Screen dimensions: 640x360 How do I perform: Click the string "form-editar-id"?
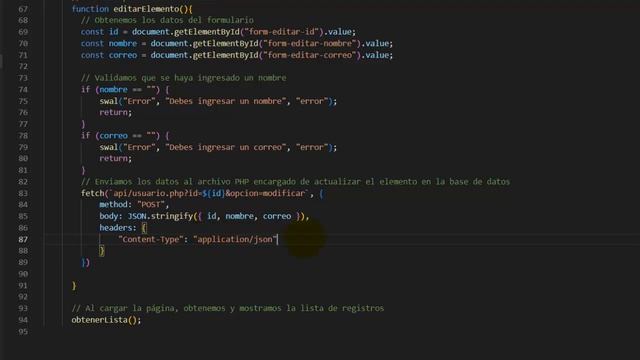click(x=282, y=31)
